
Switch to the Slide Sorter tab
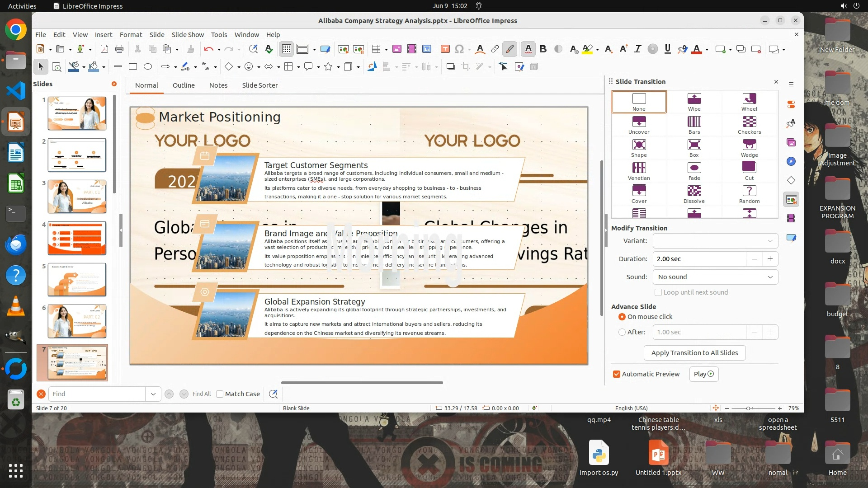point(259,85)
